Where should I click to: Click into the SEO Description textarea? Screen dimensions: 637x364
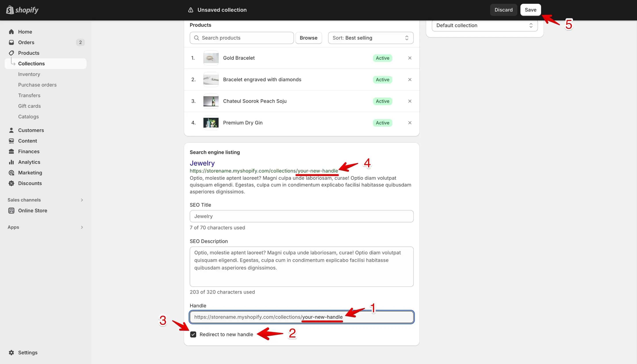(x=301, y=267)
